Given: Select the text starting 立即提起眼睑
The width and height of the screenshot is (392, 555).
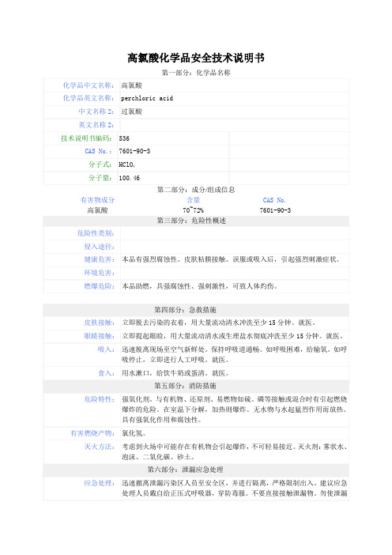Looking at the screenshot, I should pyautogui.click(x=233, y=336).
